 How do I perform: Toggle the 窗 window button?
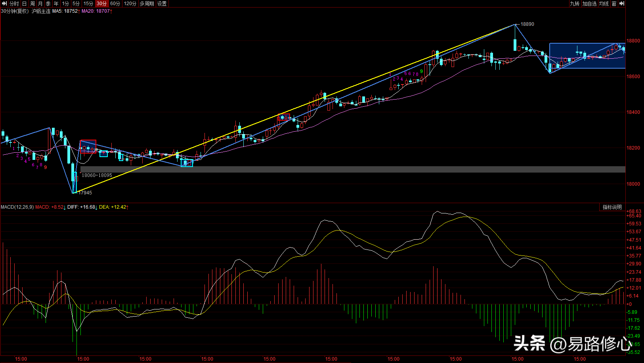pyautogui.click(x=614, y=4)
